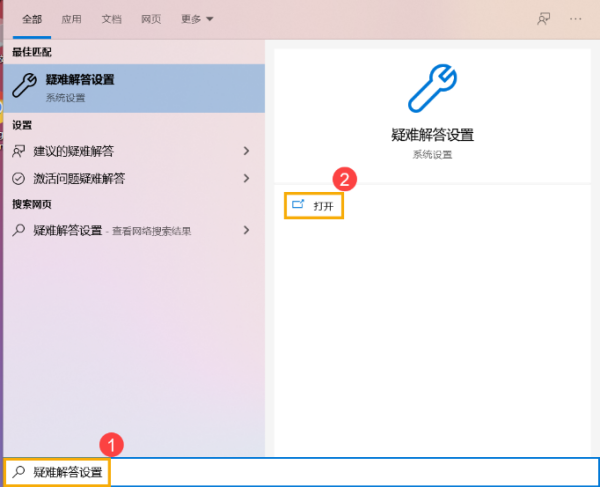Image resolution: width=600 pixels, height=487 pixels.
Task: Click the open-window icon next to 打开
Action: pyautogui.click(x=298, y=204)
